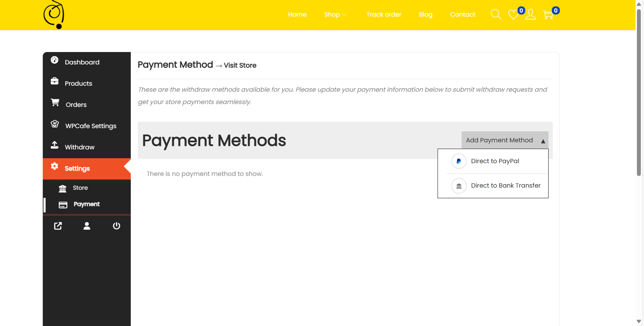Viewport: 644px width, 326px height.
Task: Open edit account person icon in sidebar
Action: point(87,226)
